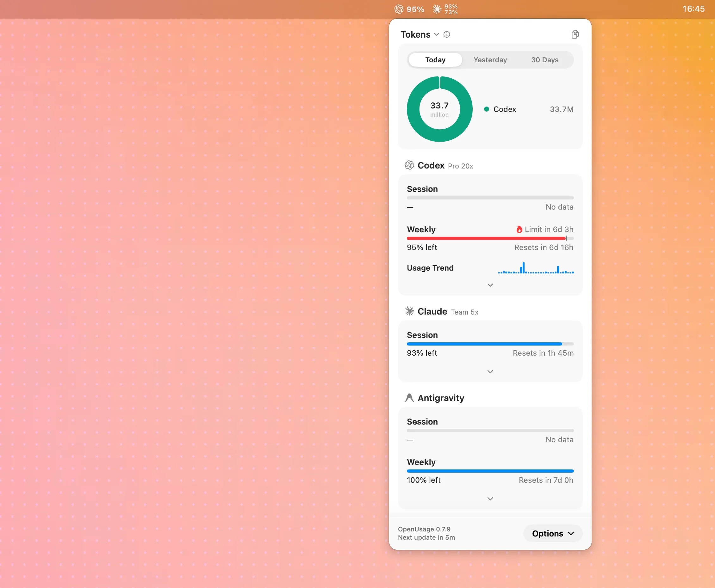Click the Usage Trend sparkline chart
Screen dimensions: 715x588
pyautogui.click(x=536, y=268)
